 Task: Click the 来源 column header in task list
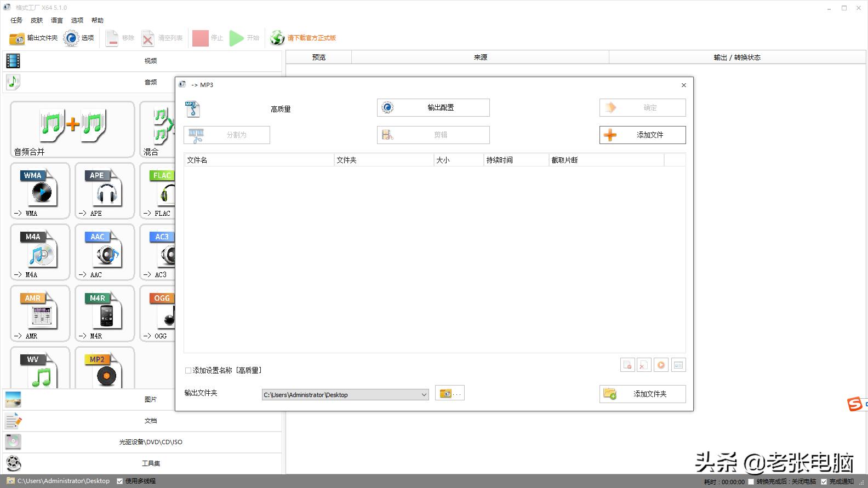[x=480, y=58]
